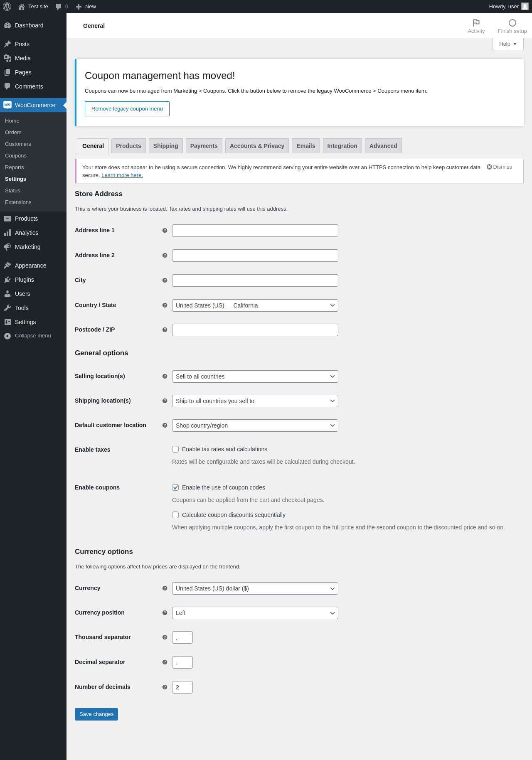Open Users in the sidebar
Screen dimensions: 532x760
pyautogui.click(x=33, y=294)
